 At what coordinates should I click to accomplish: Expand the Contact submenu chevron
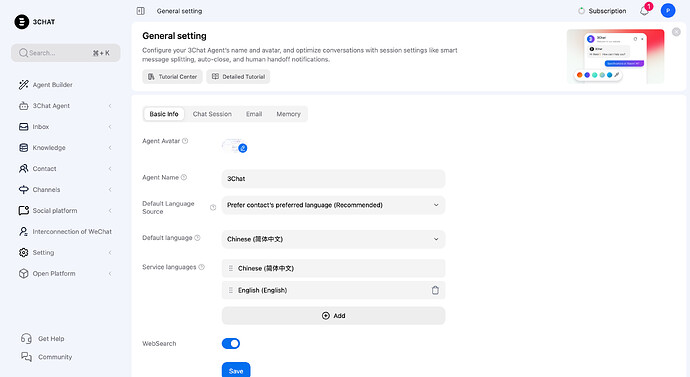110,168
